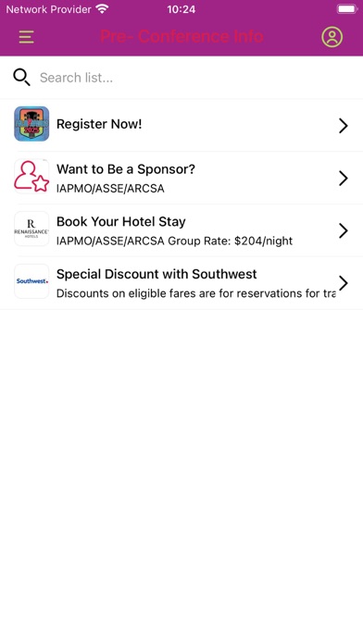Viewport: 363px width, 644px height.
Task: Select Book Your Hotel Stay title
Action: (x=121, y=222)
